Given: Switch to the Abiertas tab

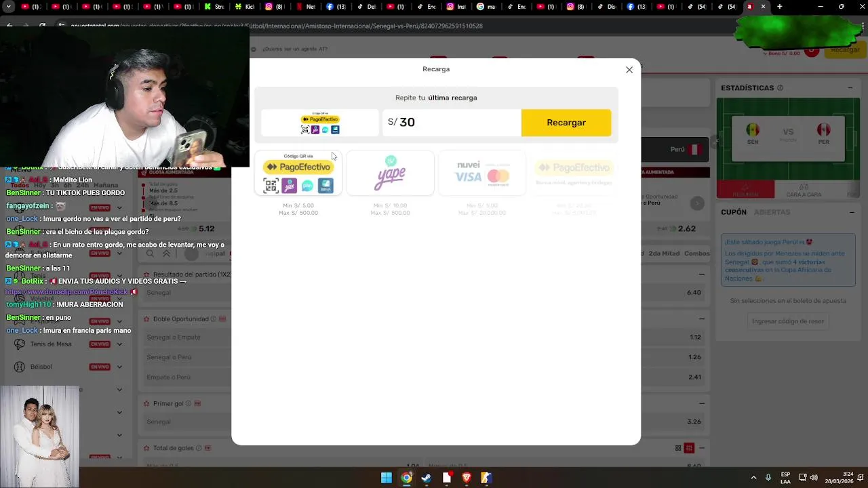Looking at the screenshot, I should click(772, 212).
